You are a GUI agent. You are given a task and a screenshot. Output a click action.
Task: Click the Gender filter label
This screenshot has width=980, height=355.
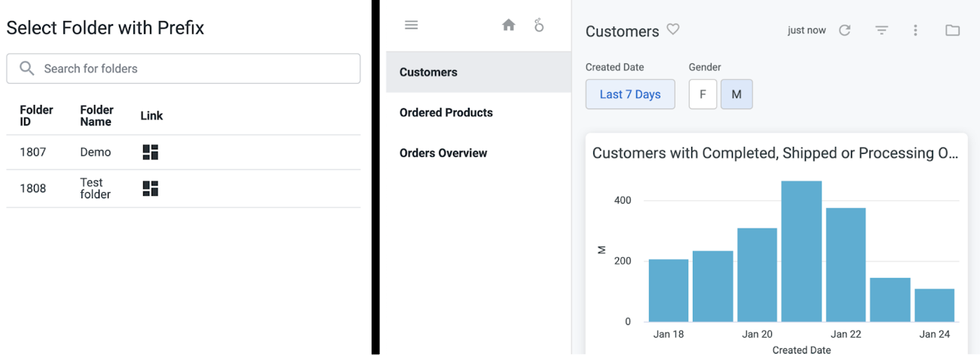pyautogui.click(x=705, y=67)
